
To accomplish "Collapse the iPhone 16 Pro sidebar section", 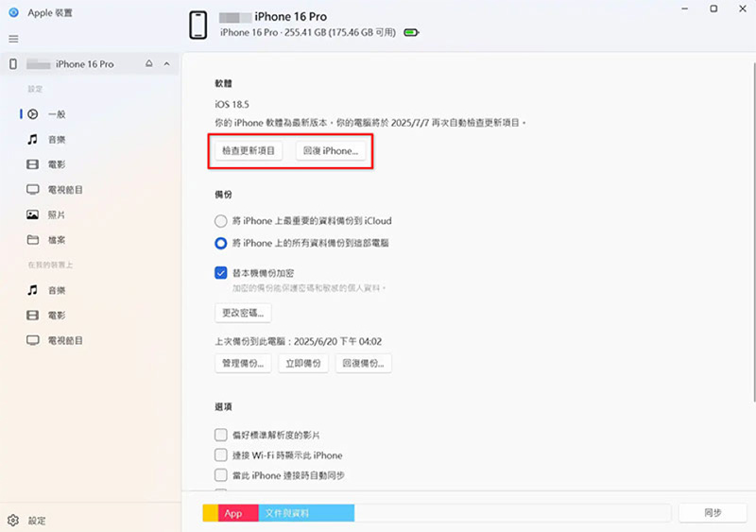I will click(167, 63).
